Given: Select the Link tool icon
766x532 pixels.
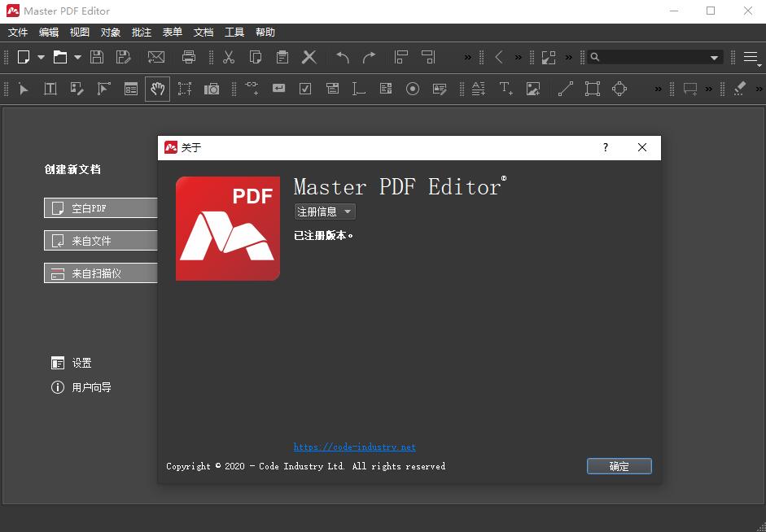Looking at the screenshot, I should pos(252,88).
